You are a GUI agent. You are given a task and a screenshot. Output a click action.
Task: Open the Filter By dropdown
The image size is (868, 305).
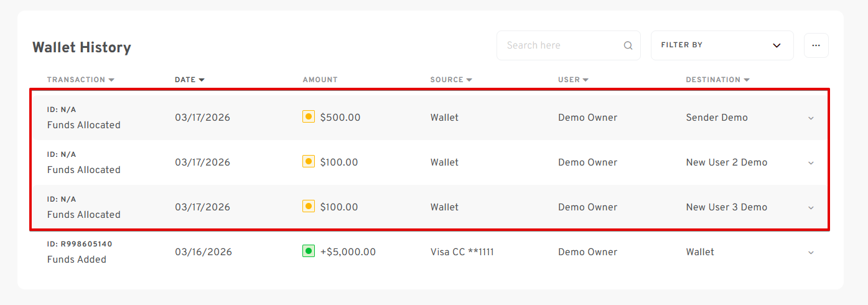722,45
